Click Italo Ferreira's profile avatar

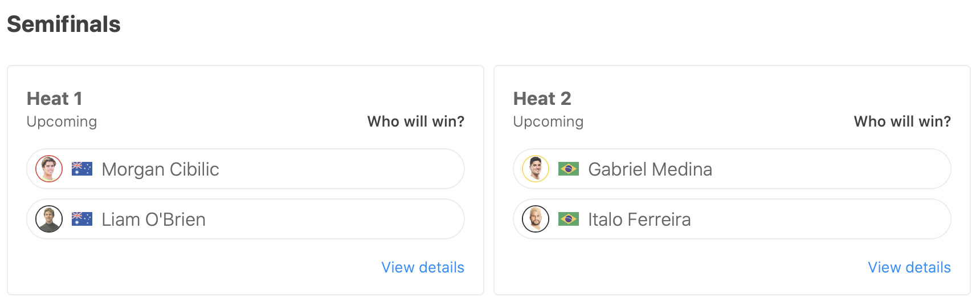(x=536, y=219)
